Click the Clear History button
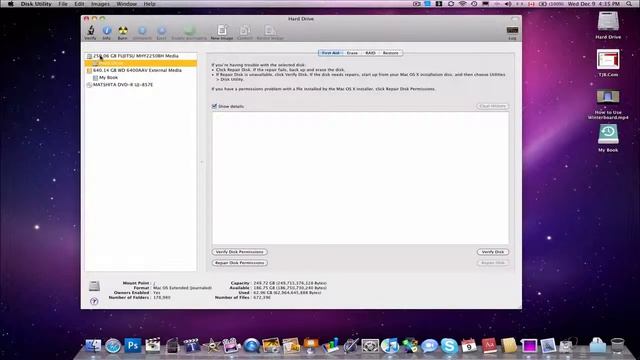Viewport: 640px width, 360px height. click(493, 106)
